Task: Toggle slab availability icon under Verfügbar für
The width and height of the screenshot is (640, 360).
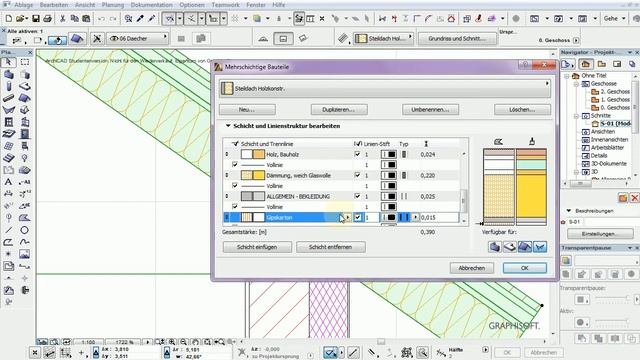Action: coord(510,247)
